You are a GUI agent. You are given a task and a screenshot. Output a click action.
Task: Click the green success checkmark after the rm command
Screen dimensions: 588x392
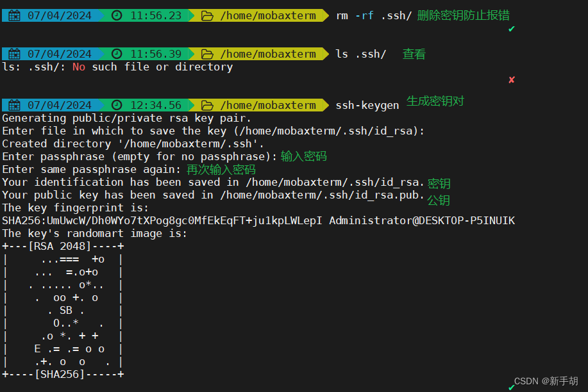pos(512,29)
